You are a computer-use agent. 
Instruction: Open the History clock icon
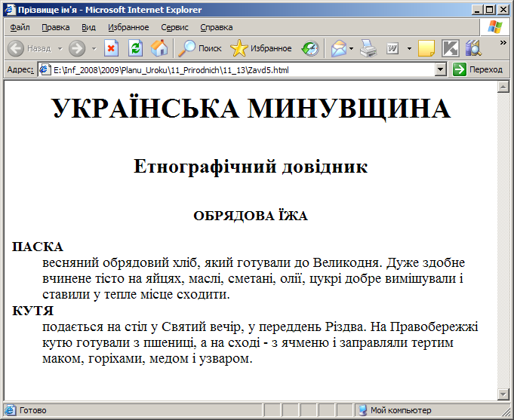pos(310,48)
